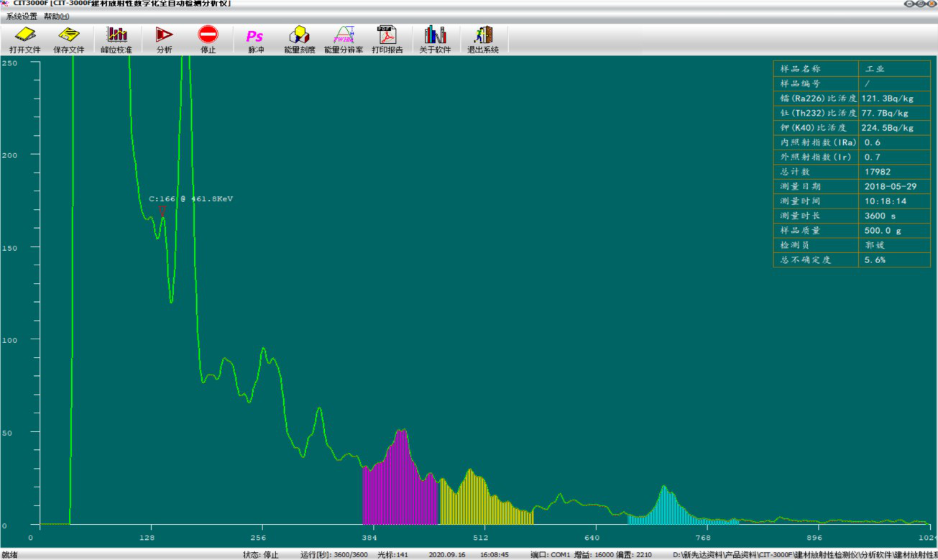Click the total uncertainty value 5.6%

(875, 260)
